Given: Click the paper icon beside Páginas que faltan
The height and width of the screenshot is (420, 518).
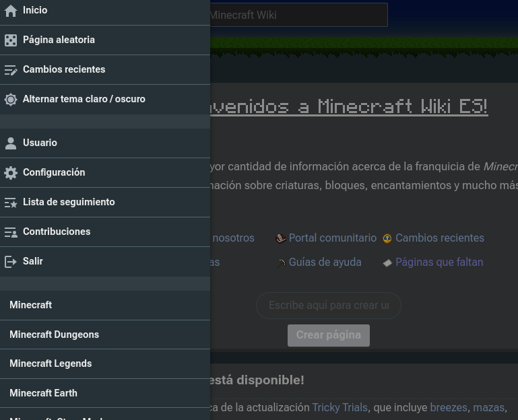Looking at the screenshot, I should [x=387, y=263].
